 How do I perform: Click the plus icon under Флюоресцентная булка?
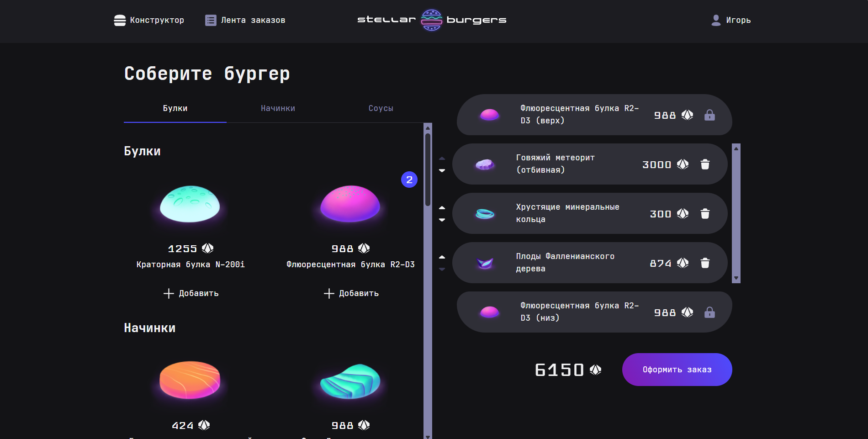329,293
